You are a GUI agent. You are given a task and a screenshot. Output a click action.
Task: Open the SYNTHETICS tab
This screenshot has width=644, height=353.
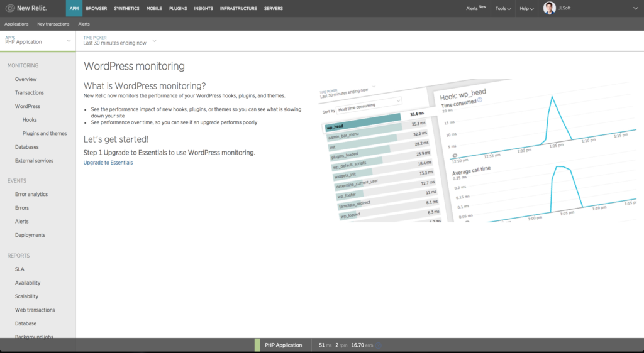pos(126,8)
